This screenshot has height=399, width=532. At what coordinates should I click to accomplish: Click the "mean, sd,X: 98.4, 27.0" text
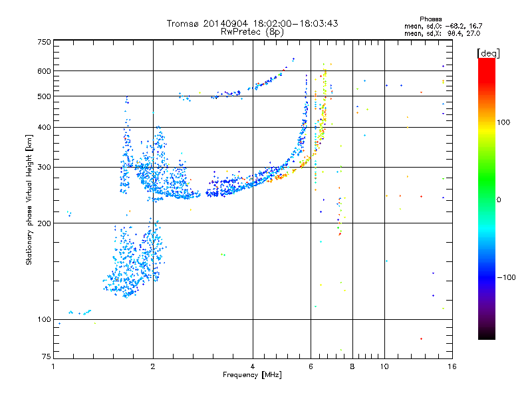point(442,33)
